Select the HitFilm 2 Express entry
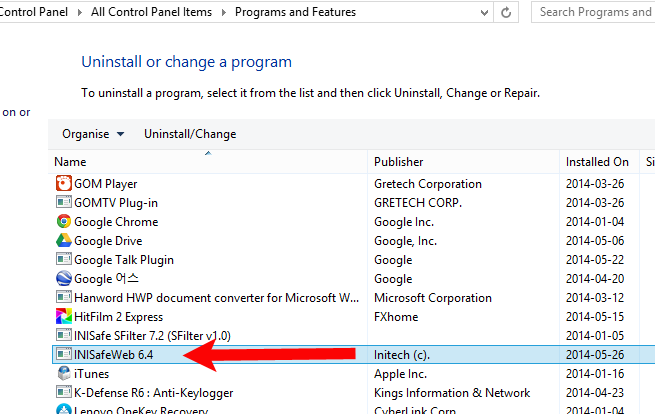 (x=119, y=317)
